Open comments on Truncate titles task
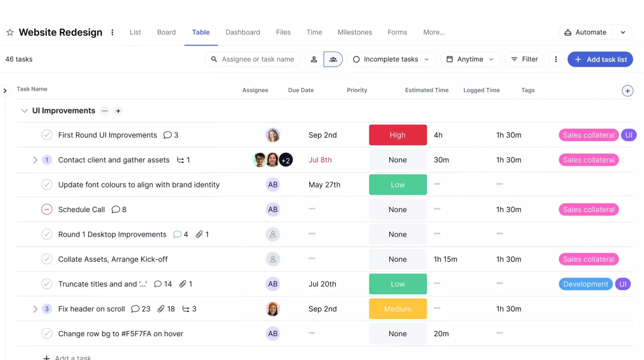This screenshot has width=644, height=360. click(x=163, y=284)
